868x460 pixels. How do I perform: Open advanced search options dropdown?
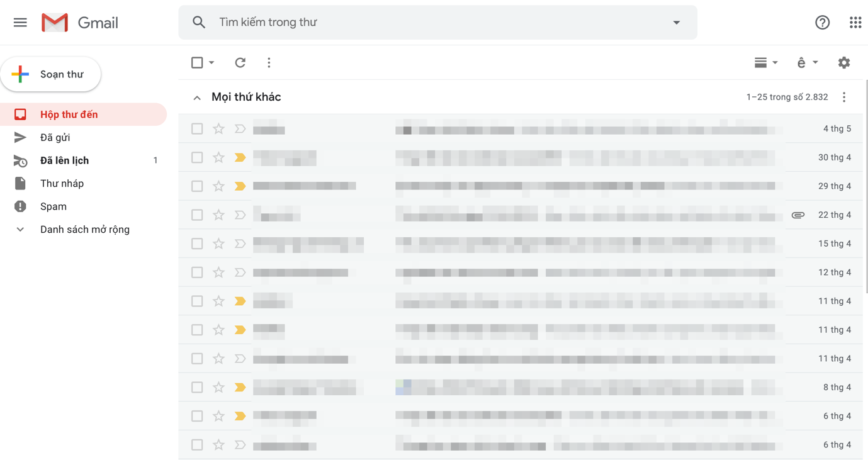[x=676, y=22]
